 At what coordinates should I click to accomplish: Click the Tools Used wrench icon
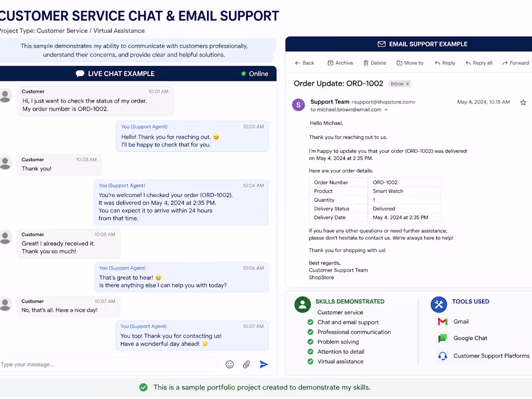(439, 304)
